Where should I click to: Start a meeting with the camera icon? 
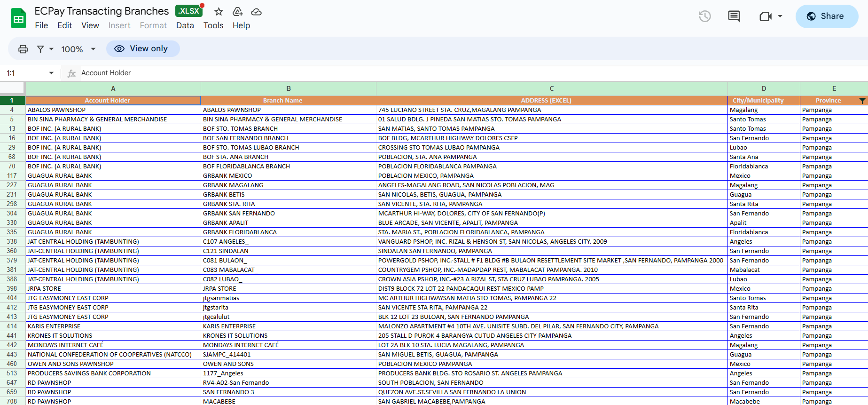tap(766, 16)
